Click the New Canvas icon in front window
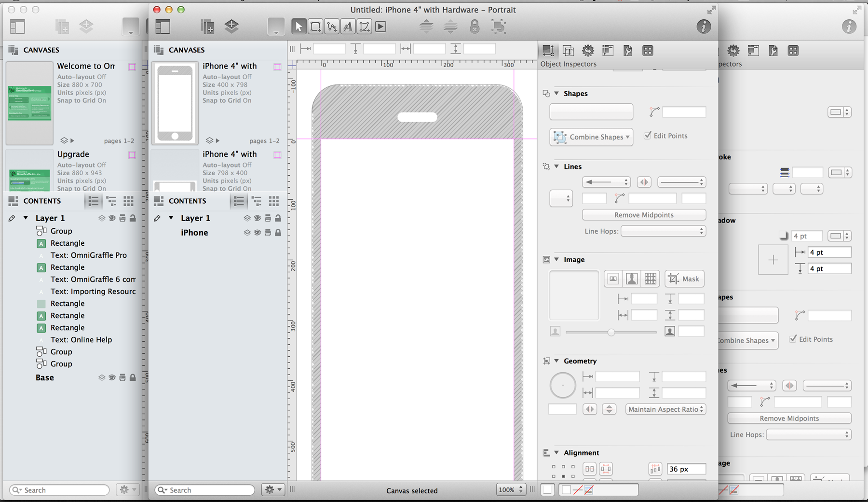 [x=207, y=27]
